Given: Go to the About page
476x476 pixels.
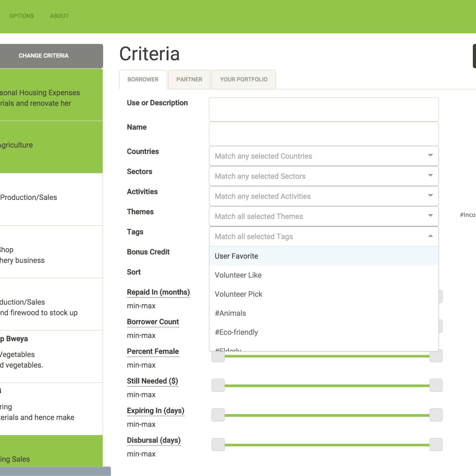Looking at the screenshot, I should (x=59, y=16).
